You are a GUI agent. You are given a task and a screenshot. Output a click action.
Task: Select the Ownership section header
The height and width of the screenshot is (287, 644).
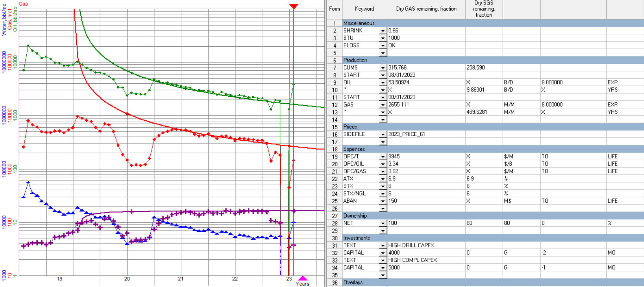493,216
